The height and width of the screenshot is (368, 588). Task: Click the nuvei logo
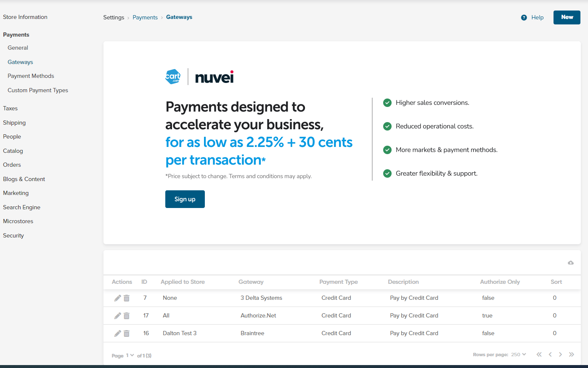click(215, 77)
